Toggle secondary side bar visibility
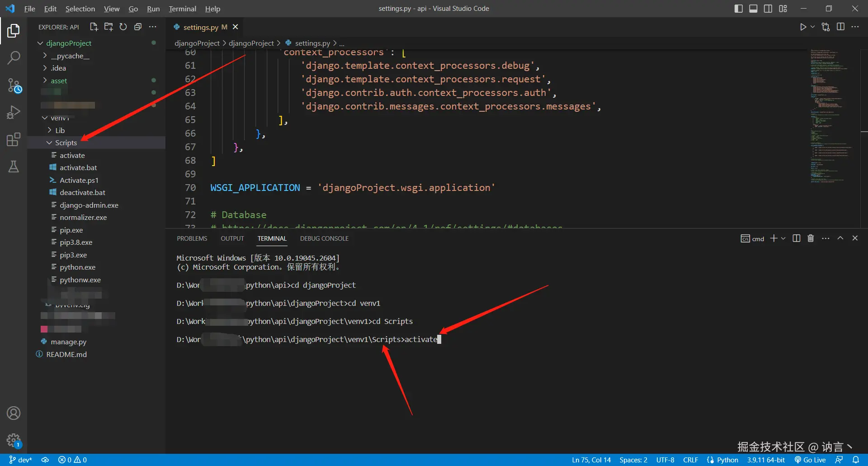868x466 pixels. [768, 9]
